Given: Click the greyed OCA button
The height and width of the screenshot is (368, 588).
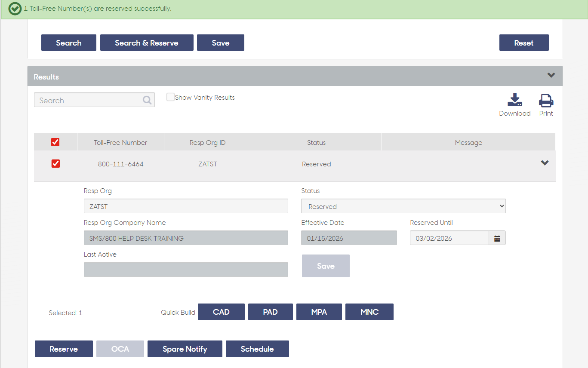Looking at the screenshot, I should click(120, 349).
